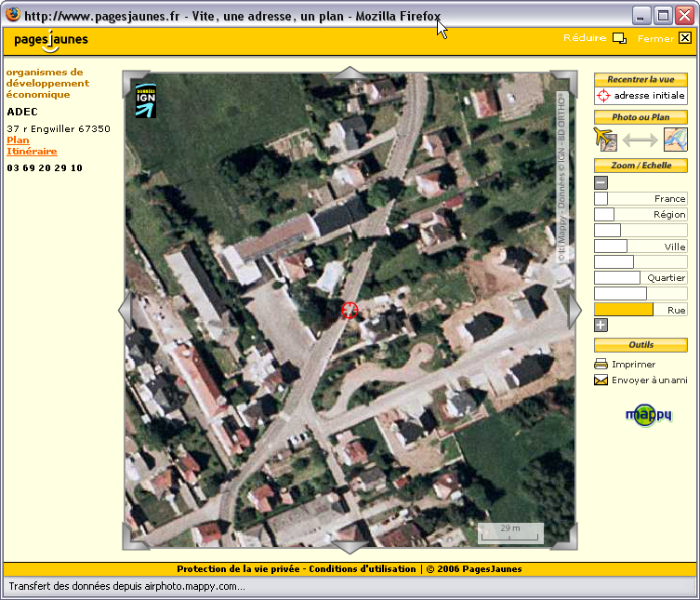Zoom out with the minus button
This screenshot has height=600, width=700.
point(601,183)
